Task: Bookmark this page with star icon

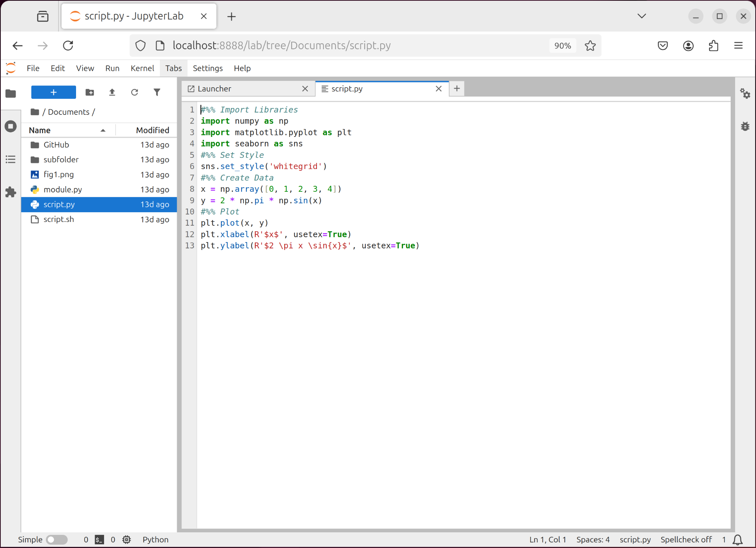Action: pyautogui.click(x=590, y=46)
